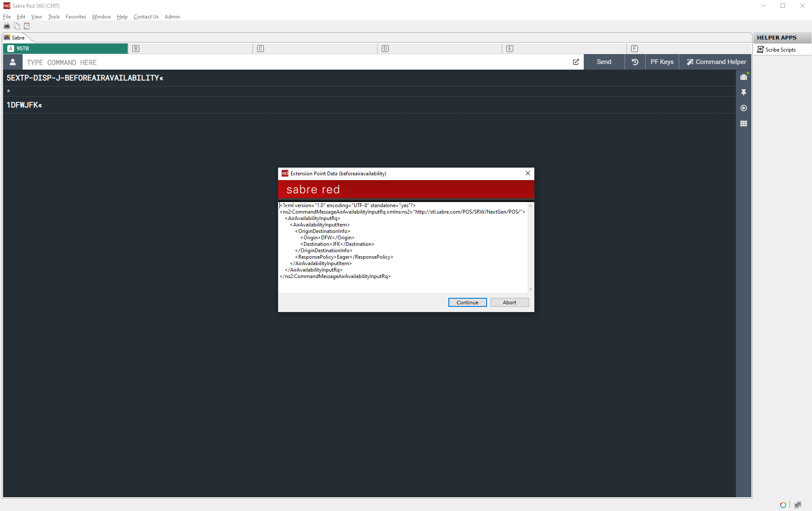This screenshot has width=812, height=511.
Task: Click the XML scrollbar down arrow
Action: coord(530,289)
